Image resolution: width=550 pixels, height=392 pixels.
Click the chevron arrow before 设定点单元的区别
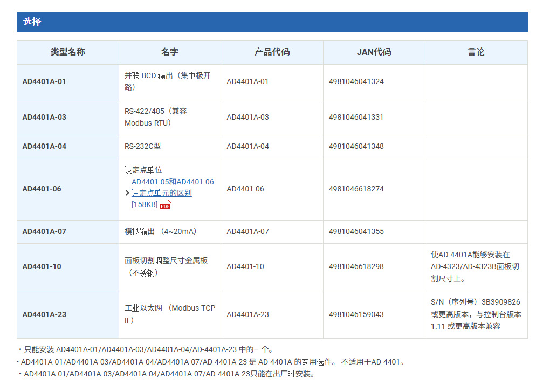(x=127, y=193)
